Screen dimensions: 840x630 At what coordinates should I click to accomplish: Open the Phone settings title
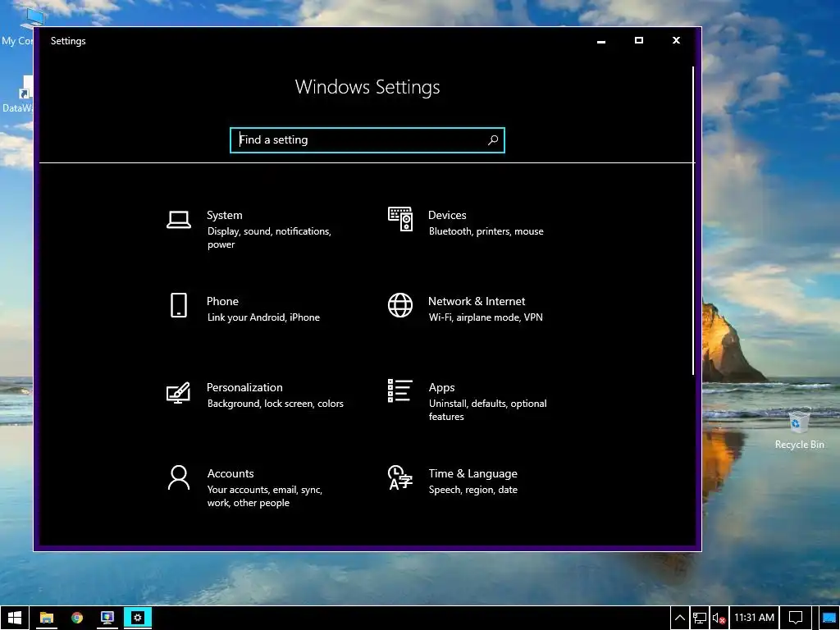[x=222, y=302]
